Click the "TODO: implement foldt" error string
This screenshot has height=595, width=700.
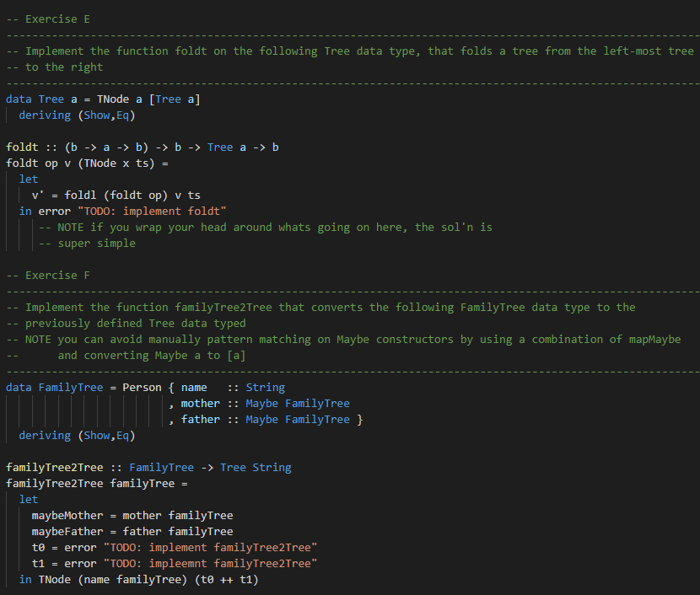click(x=152, y=211)
